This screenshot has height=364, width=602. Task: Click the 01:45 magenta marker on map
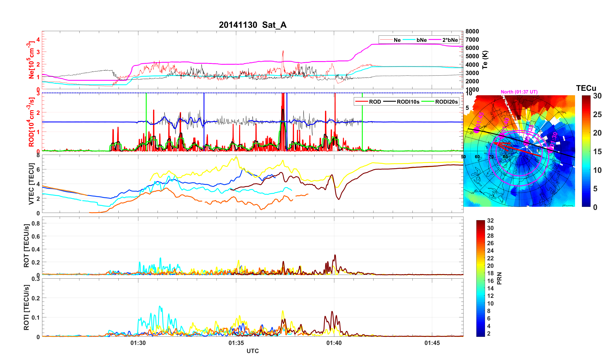476,130
